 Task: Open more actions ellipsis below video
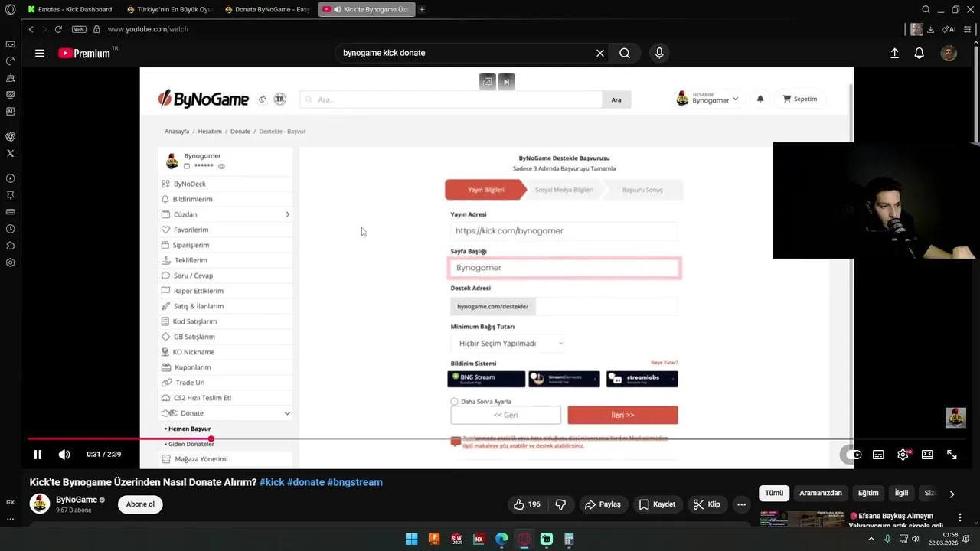[x=741, y=504]
